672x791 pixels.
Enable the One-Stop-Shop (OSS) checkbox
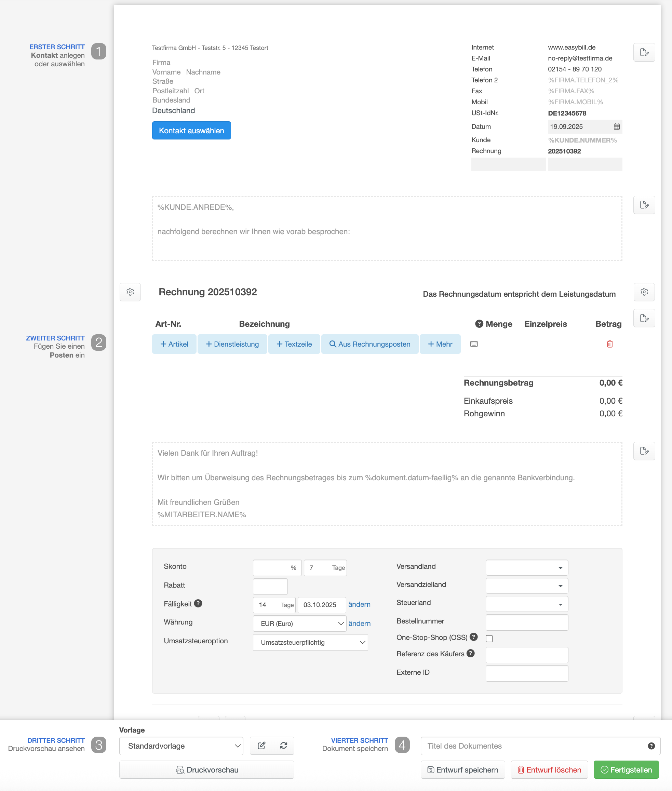[489, 639]
